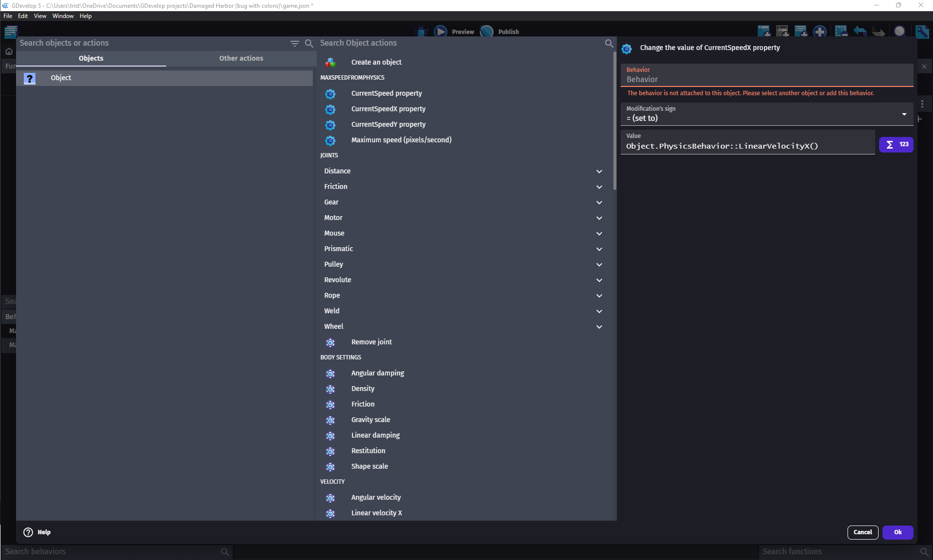
Task: Click the magnifier in Search Object actions
Action: 609,43
